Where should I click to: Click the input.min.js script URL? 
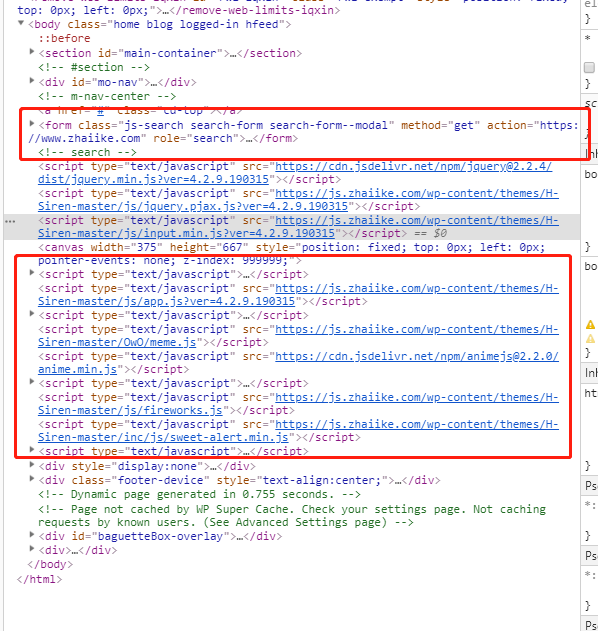[x=298, y=227]
